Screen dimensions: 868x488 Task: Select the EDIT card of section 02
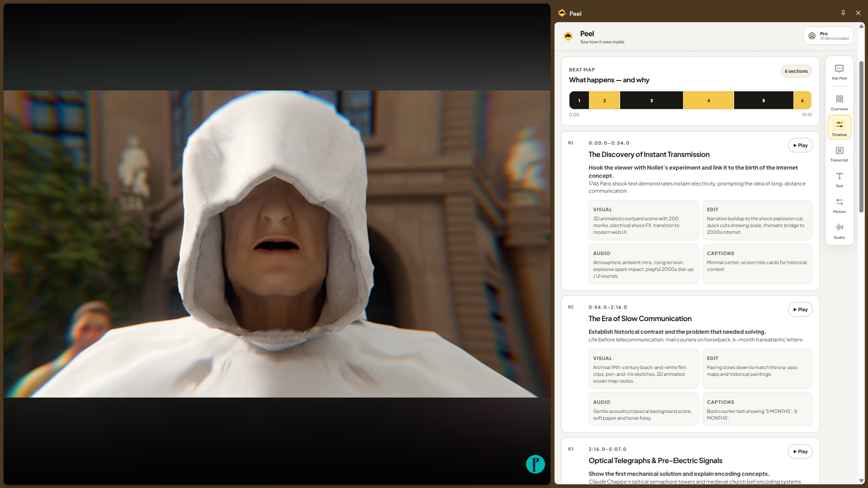click(757, 369)
